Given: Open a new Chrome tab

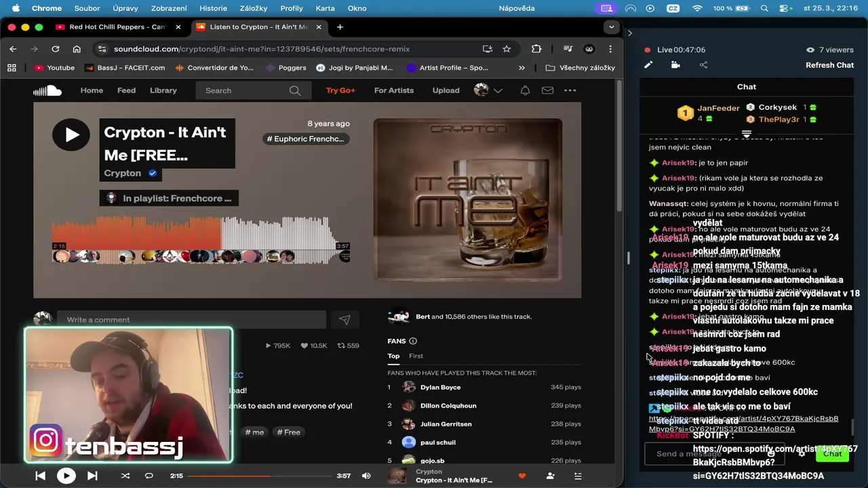Looking at the screenshot, I should (340, 27).
